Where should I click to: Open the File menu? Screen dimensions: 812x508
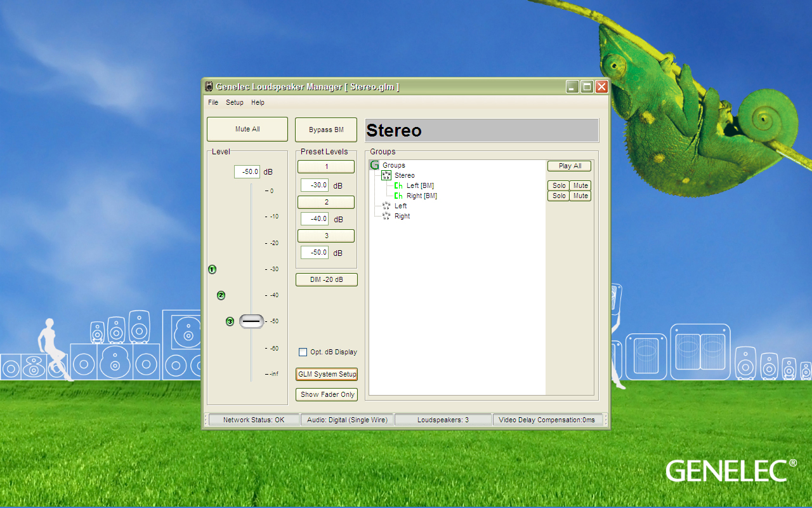point(213,102)
